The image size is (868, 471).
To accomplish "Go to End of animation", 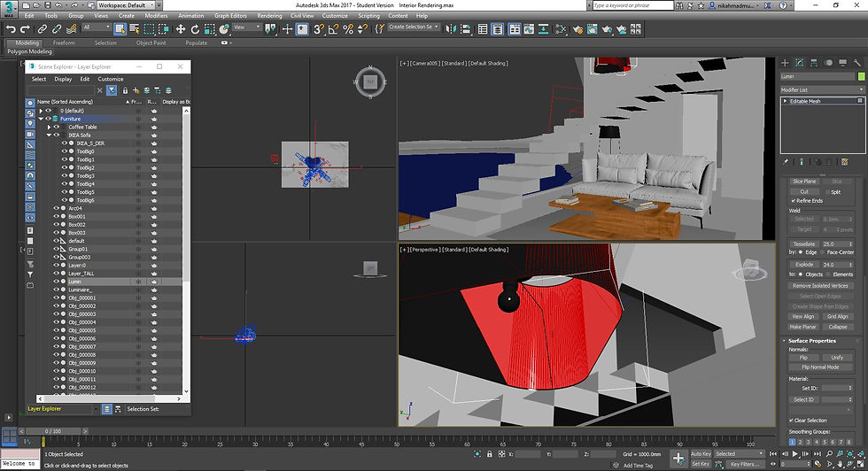I will tap(817, 454).
